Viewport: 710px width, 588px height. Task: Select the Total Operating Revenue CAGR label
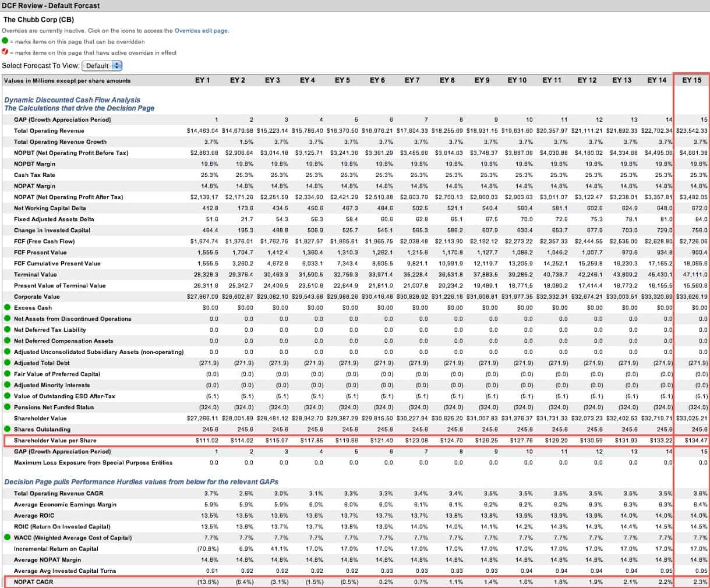click(58, 493)
